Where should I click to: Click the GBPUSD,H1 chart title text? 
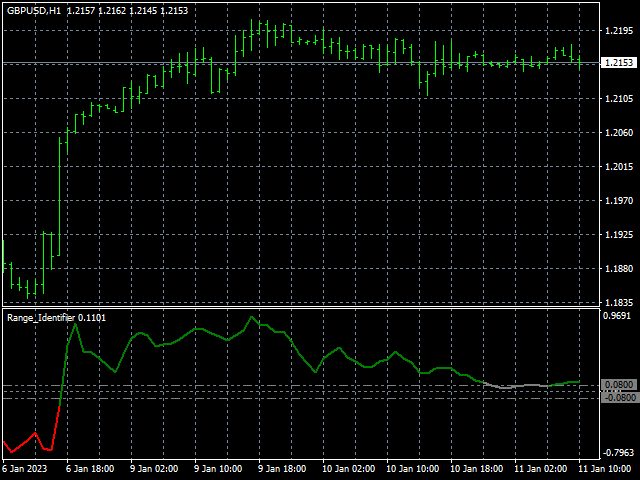click(33, 11)
